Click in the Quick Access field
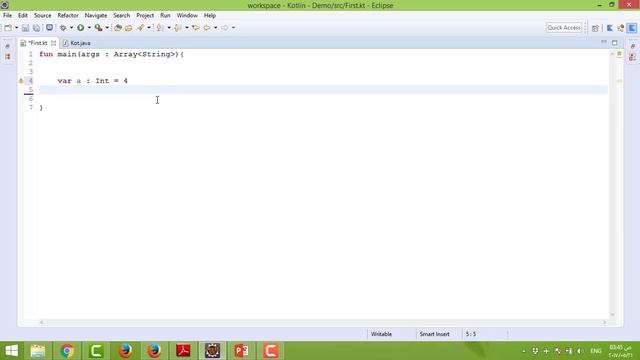Screen dimensions: 640x360 (x=564, y=27)
